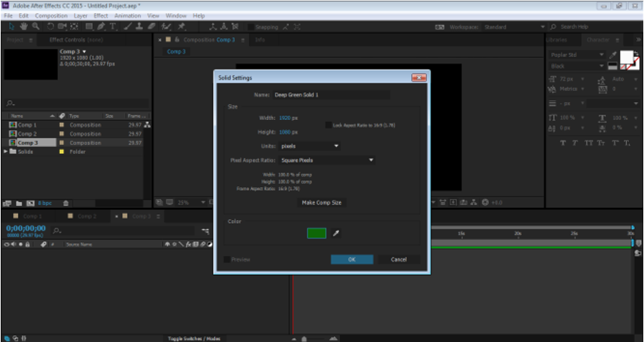Click the Faux Bold style icon
644x342 pixels.
pyautogui.click(x=563, y=143)
